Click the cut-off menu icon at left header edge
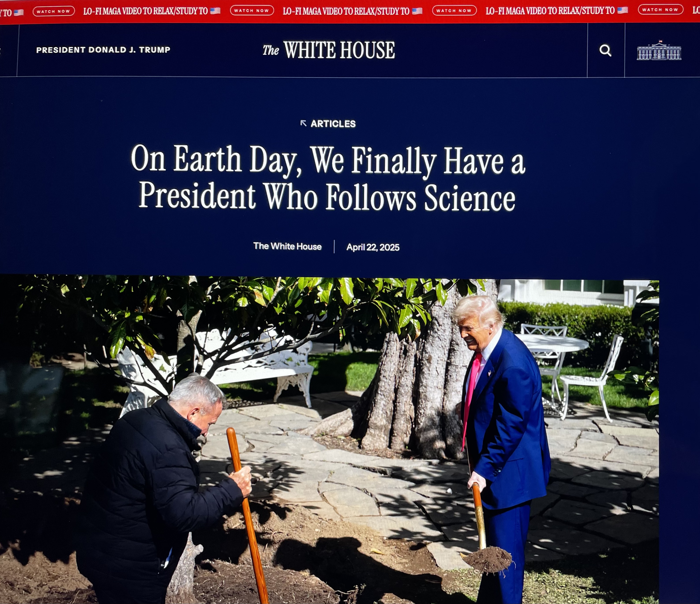 [1, 50]
